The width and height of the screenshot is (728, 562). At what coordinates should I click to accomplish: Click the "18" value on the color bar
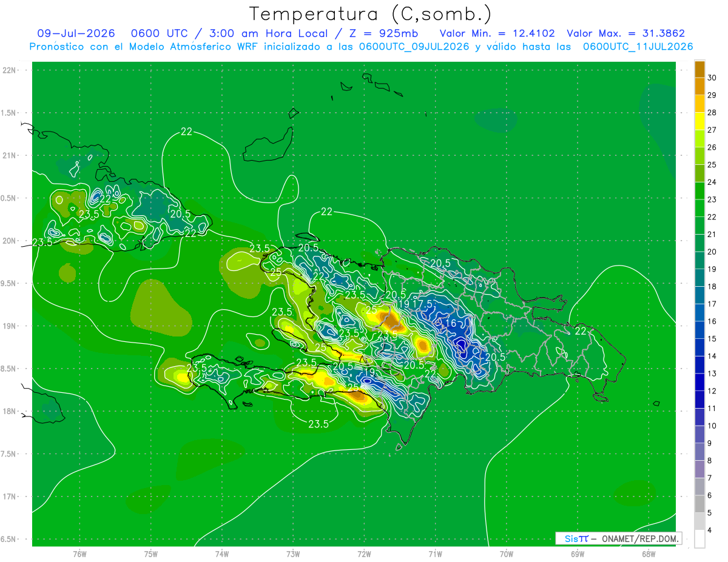[x=712, y=287]
